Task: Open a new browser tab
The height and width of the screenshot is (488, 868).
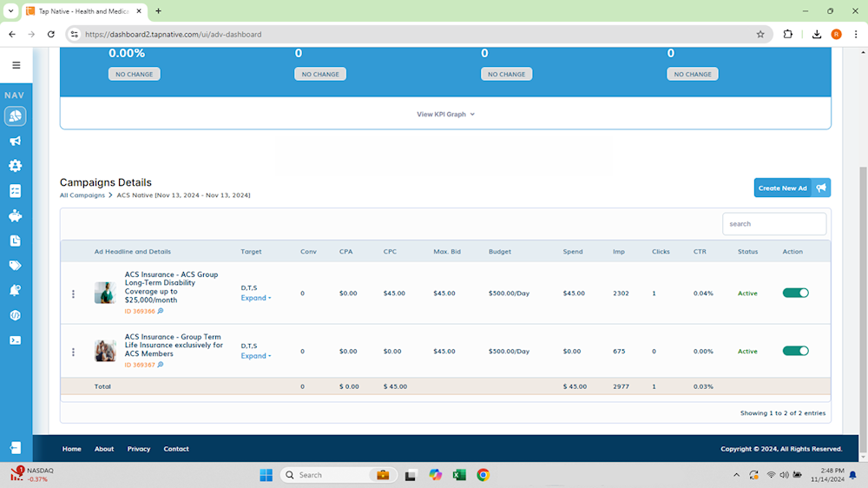Action: click(158, 11)
